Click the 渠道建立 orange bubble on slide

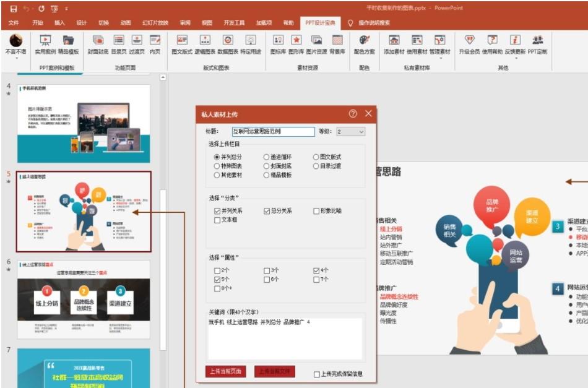pyautogui.click(x=532, y=217)
